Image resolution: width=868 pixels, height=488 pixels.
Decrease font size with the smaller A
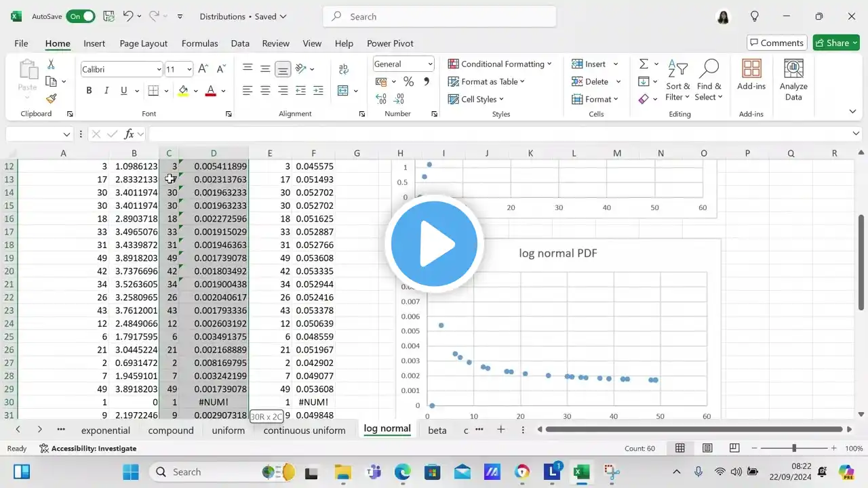pos(221,69)
